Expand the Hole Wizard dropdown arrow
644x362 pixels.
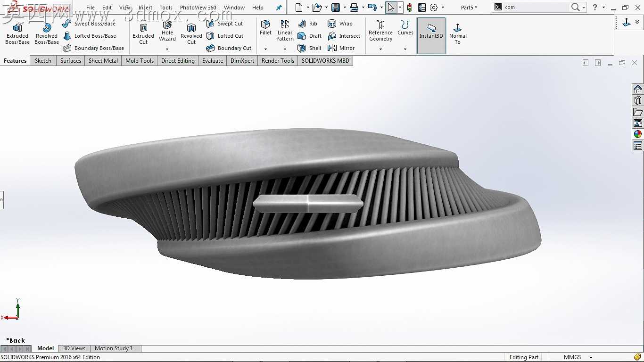click(167, 49)
